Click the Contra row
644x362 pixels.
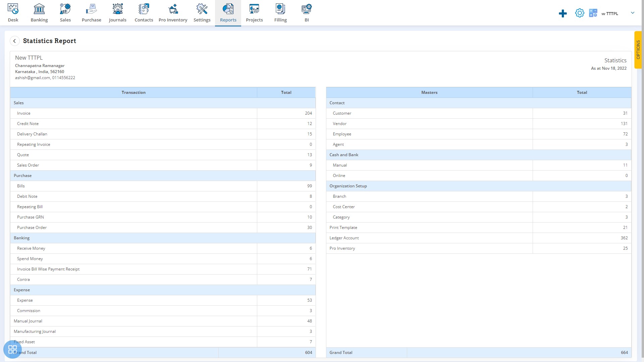click(163, 280)
